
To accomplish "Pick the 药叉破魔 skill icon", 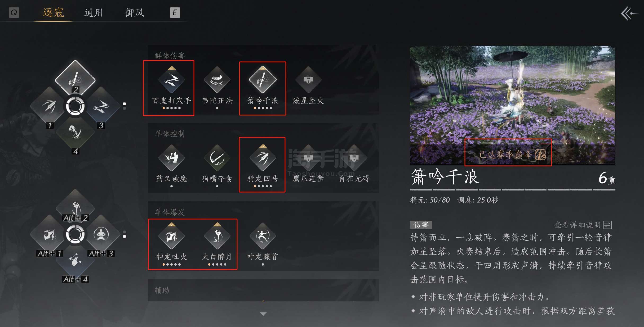I will pyautogui.click(x=171, y=158).
